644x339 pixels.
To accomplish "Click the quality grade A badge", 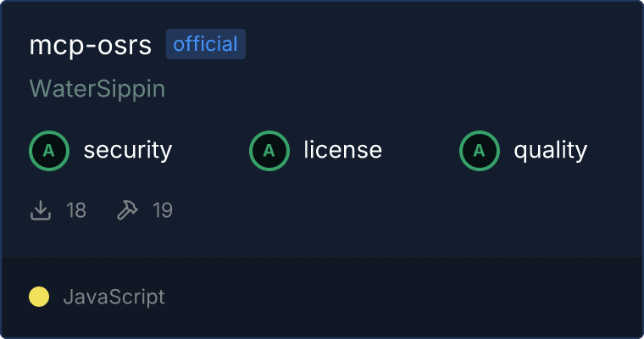I will pyautogui.click(x=480, y=151).
